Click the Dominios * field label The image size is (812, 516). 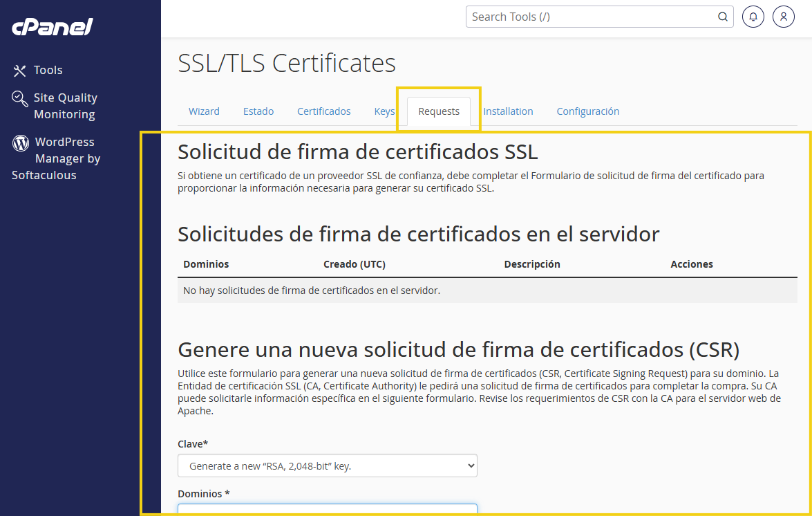tap(203, 494)
